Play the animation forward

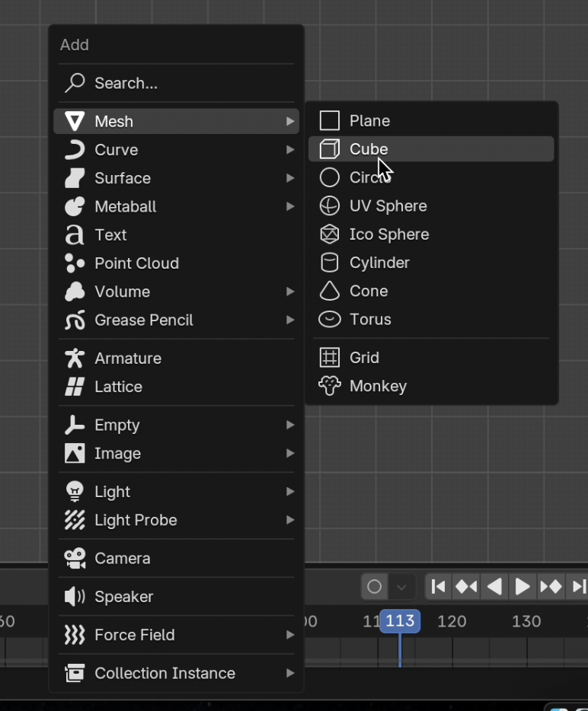(522, 587)
